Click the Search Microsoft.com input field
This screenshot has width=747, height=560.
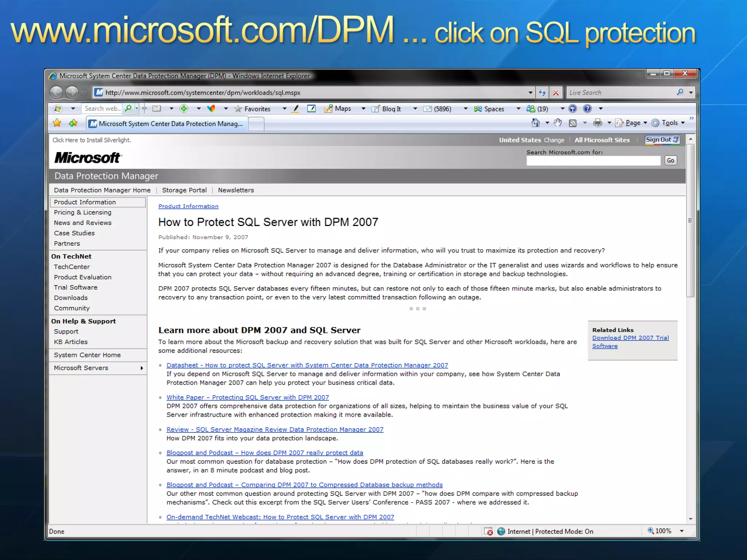coord(593,161)
